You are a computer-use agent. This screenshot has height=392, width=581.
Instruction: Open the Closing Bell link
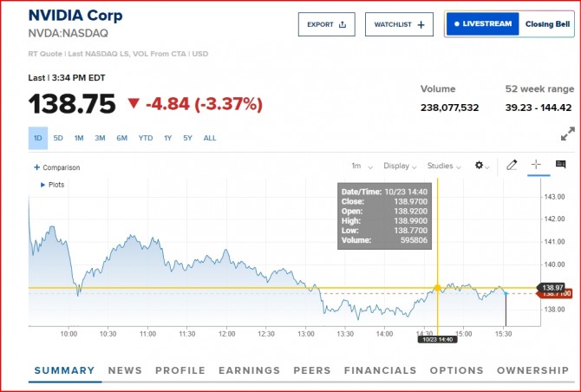click(546, 24)
